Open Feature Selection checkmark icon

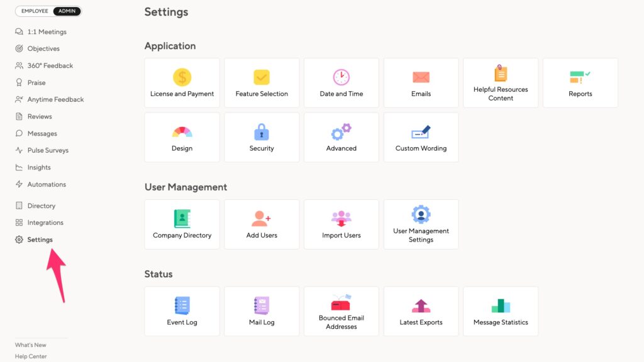tap(262, 77)
